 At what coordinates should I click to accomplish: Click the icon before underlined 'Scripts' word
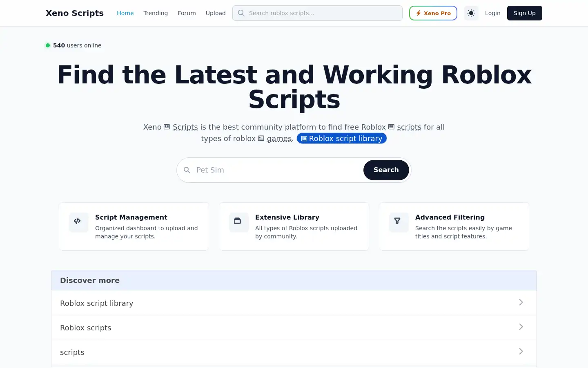(x=167, y=127)
